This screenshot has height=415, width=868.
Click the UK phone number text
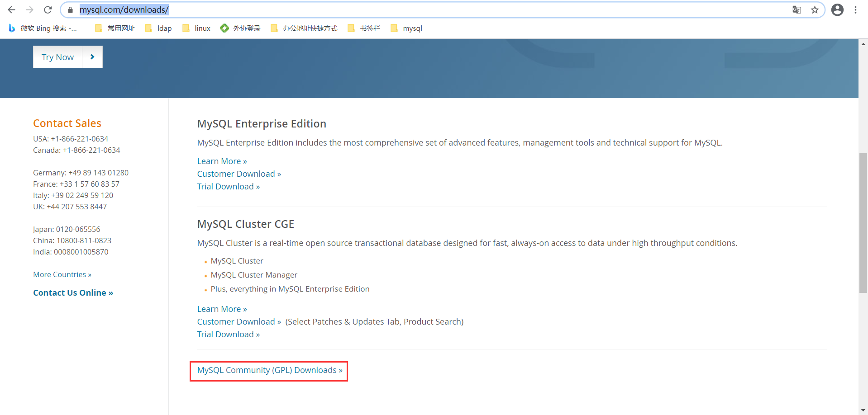70,207
